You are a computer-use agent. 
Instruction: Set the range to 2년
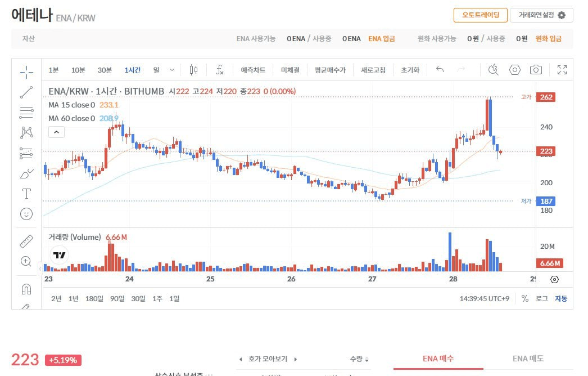click(56, 299)
